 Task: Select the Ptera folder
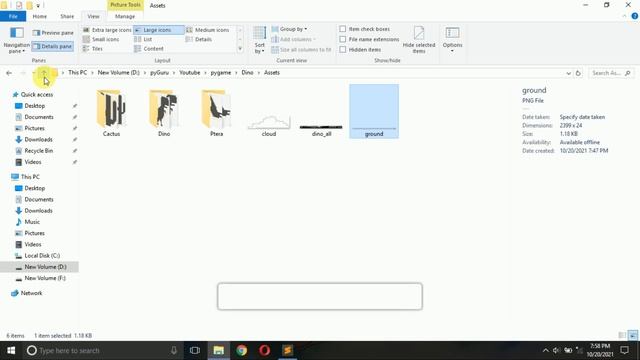(217, 113)
